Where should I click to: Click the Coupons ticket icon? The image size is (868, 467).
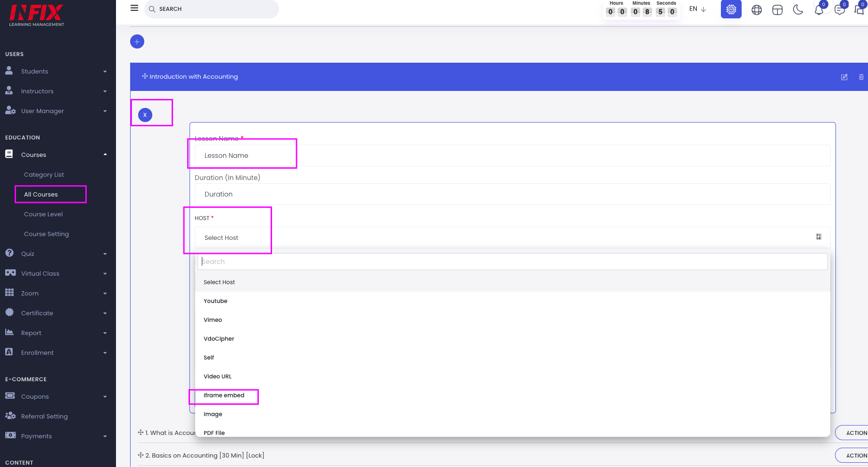coord(10,396)
